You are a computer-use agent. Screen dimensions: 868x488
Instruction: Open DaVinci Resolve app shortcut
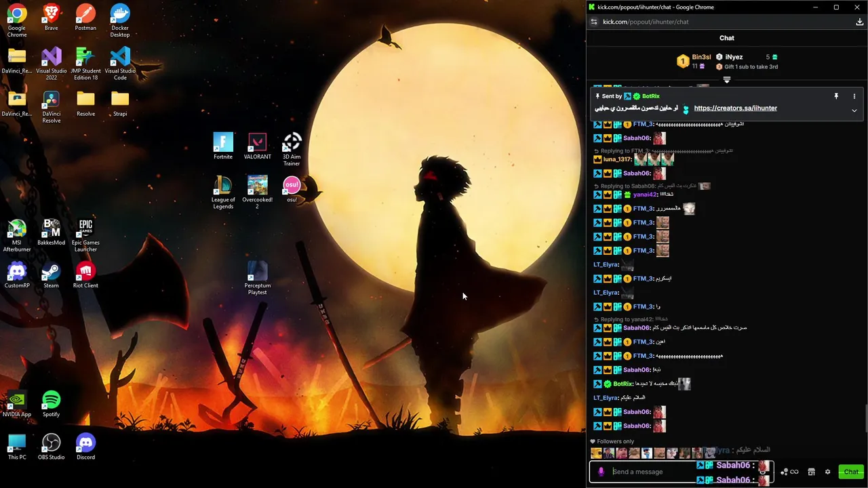pyautogui.click(x=51, y=107)
